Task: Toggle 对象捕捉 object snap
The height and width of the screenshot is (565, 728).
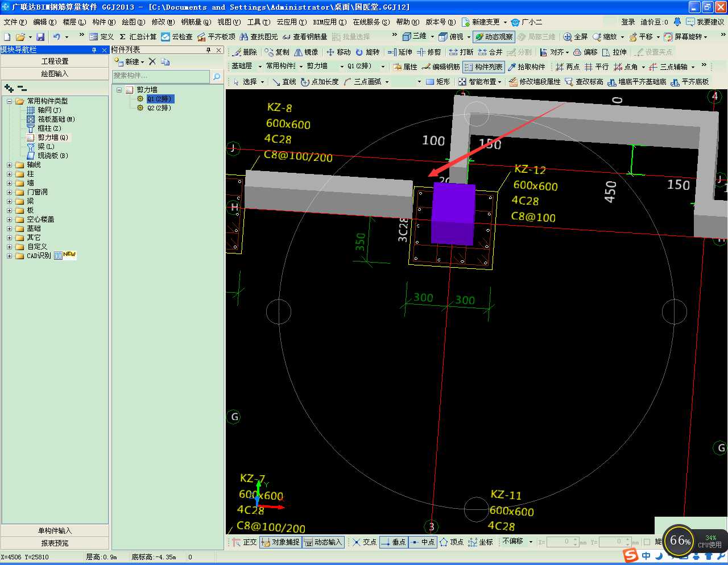Action: click(280, 542)
